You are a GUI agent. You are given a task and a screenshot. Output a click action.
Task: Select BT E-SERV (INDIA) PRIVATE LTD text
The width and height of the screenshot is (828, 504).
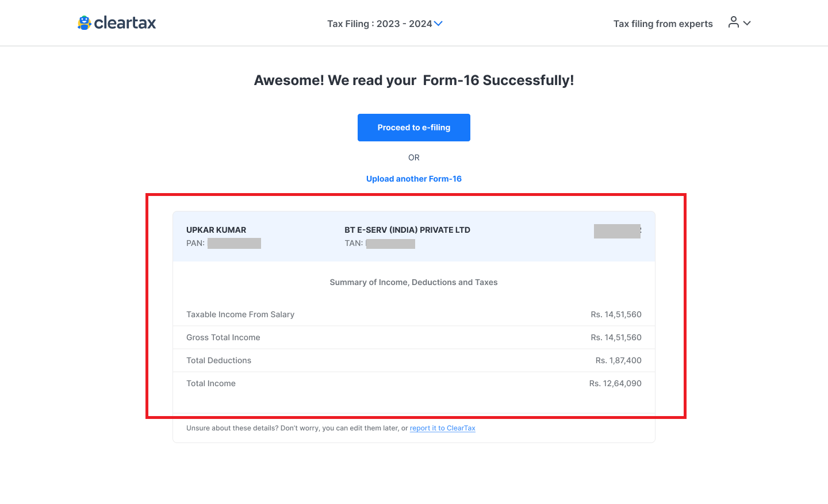[407, 230]
